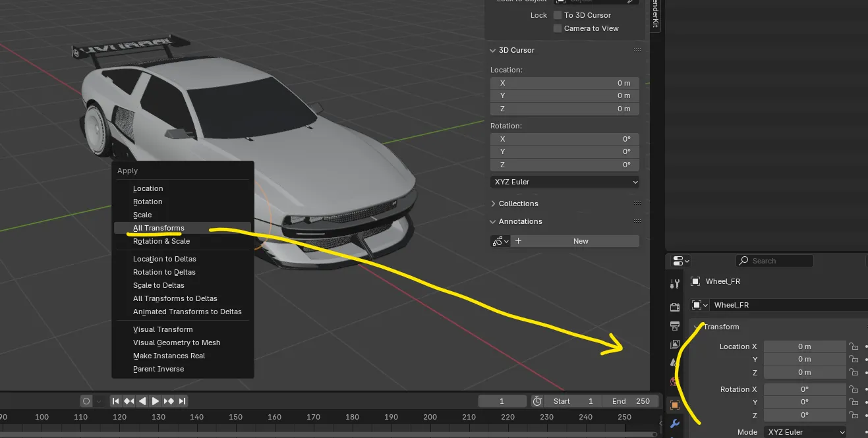Open the auto keying options dropdown
Screen dimensions: 868x438
(100, 401)
